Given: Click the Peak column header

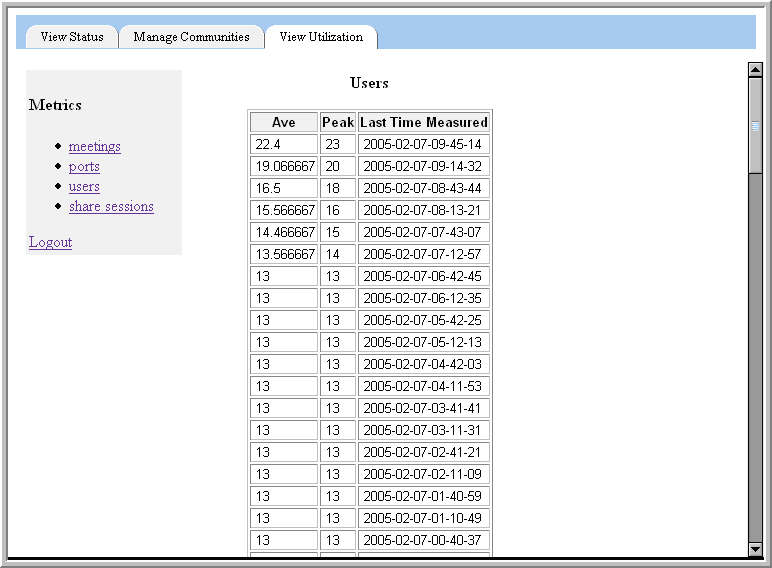Looking at the screenshot, I should 338,122.
